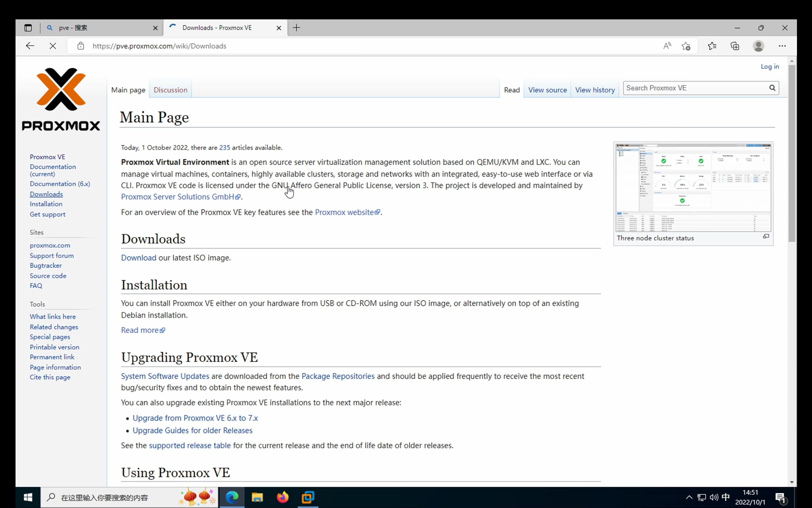Viewport: 812px width, 508px height.
Task: Open Documentation (current) sidebar link
Action: click(x=53, y=170)
